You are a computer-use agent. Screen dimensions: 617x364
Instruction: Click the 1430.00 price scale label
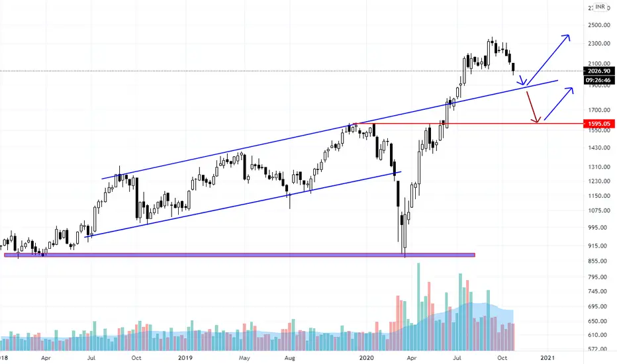[x=599, y=148]
